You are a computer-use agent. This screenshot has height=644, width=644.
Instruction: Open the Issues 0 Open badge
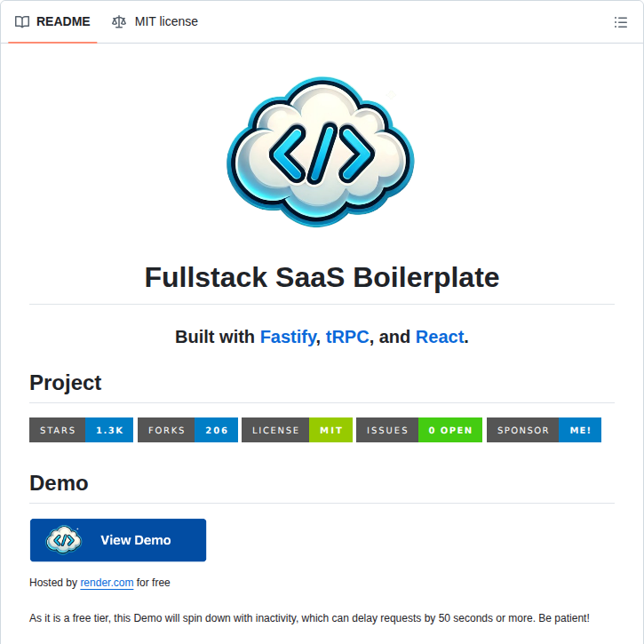pos(419,430)
